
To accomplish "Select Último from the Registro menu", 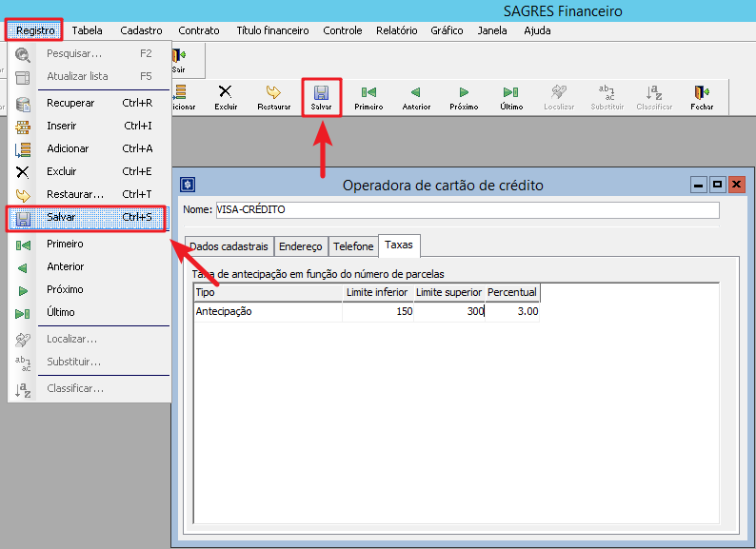I will 90,312.
